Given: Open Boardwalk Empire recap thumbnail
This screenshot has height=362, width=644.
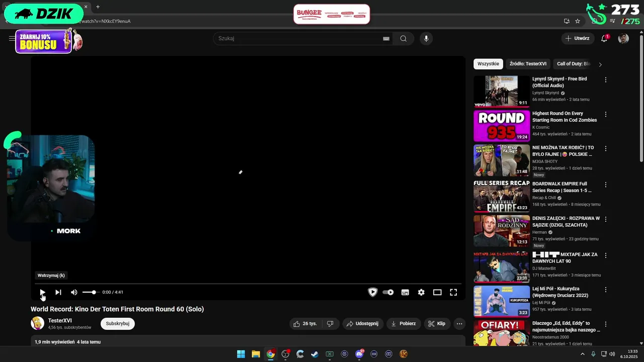Looking at the screenshot, I should (x=502, y=196).
